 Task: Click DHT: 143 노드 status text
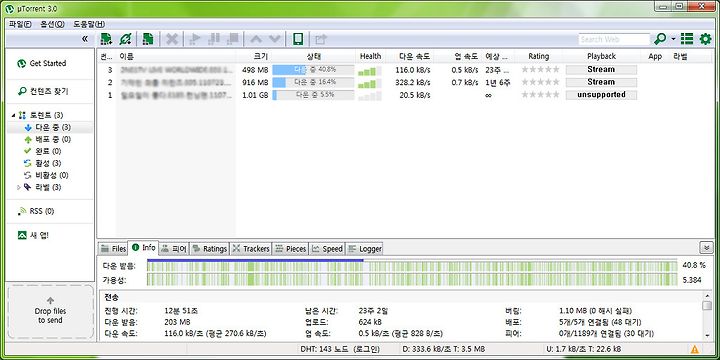pos(340,349)
